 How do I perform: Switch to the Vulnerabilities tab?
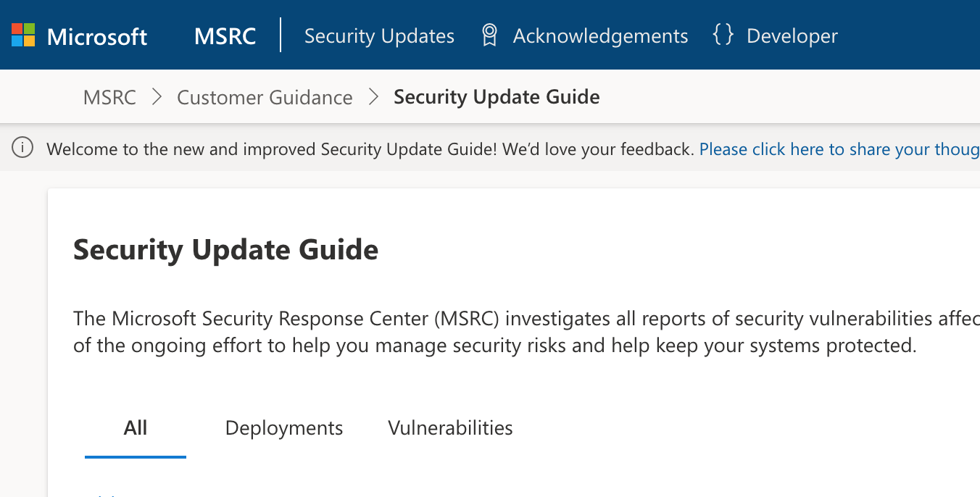(x=450, y=428)
